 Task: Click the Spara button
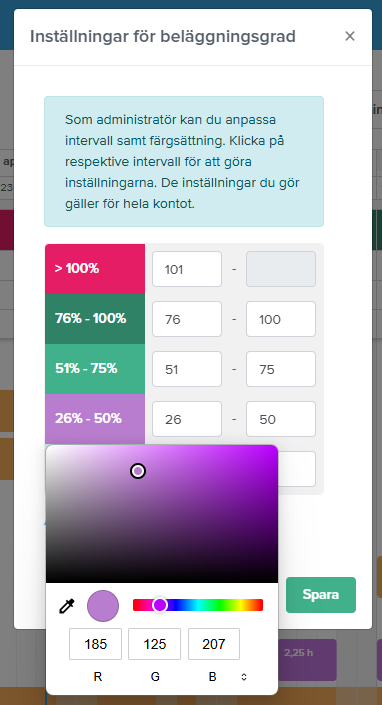[321, 595]
